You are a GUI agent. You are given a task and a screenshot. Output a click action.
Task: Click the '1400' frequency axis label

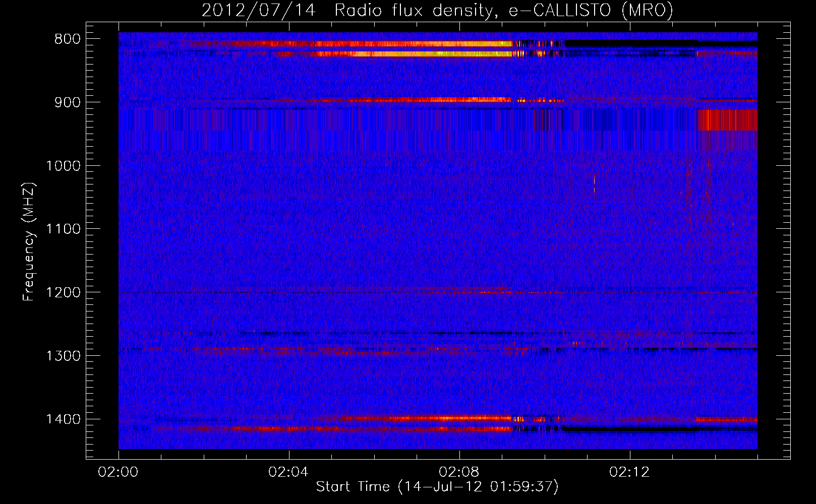coord(63,419)
